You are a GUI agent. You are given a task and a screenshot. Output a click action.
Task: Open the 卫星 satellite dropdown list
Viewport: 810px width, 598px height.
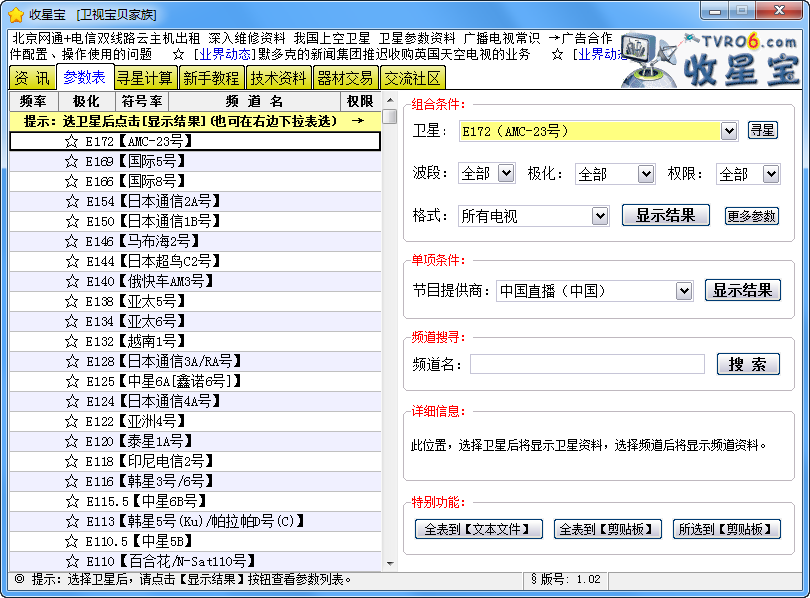coord(729,131)
